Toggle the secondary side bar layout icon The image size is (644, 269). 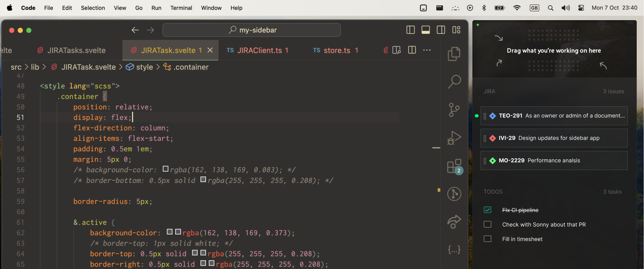[x=441, y=30]
